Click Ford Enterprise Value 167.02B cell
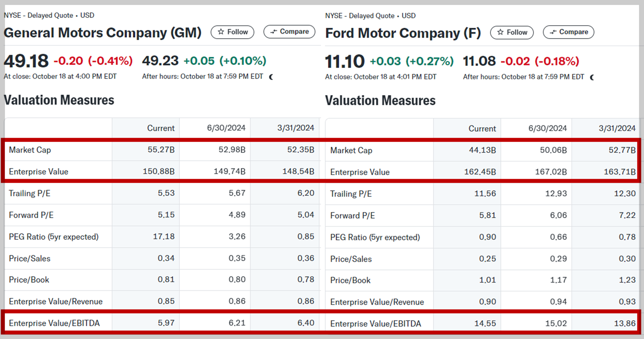Screen dimensions: 644x339 pos(551,172)
